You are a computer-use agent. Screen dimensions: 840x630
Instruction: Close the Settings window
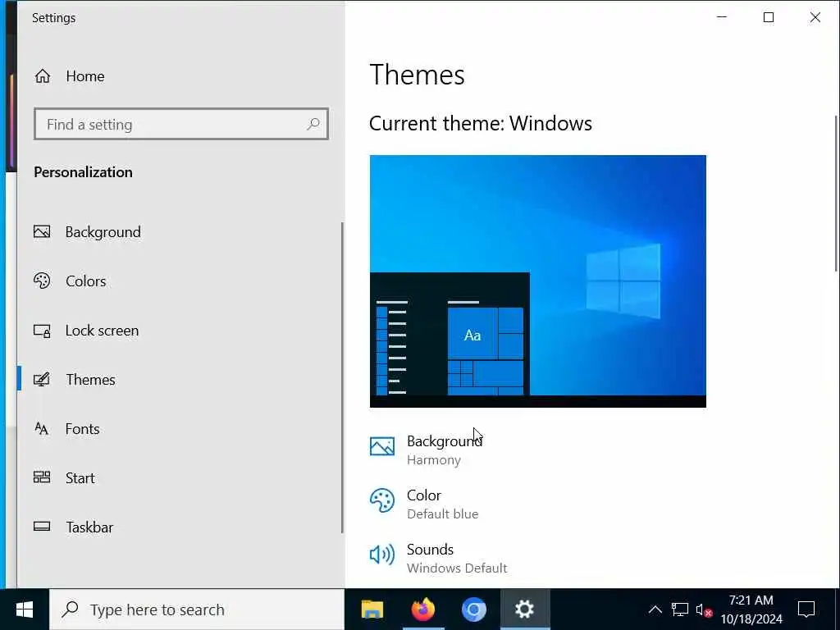(x=815, y=17)
